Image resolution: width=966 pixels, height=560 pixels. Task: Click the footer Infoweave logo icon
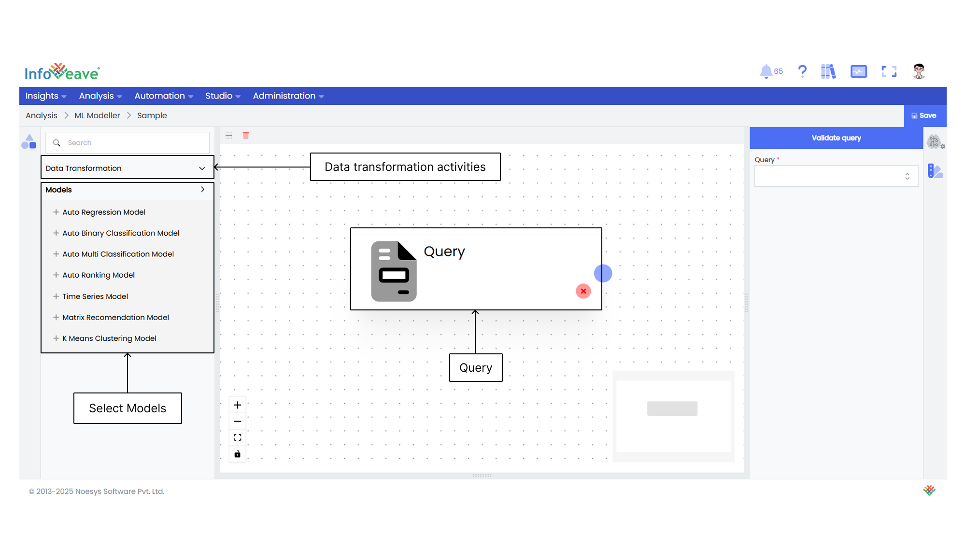pos(929,490)
